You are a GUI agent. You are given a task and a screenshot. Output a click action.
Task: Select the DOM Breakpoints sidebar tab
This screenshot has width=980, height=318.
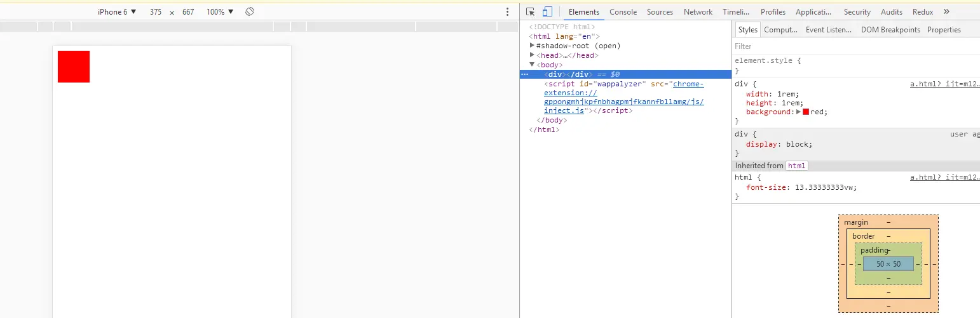click(890, 29)
